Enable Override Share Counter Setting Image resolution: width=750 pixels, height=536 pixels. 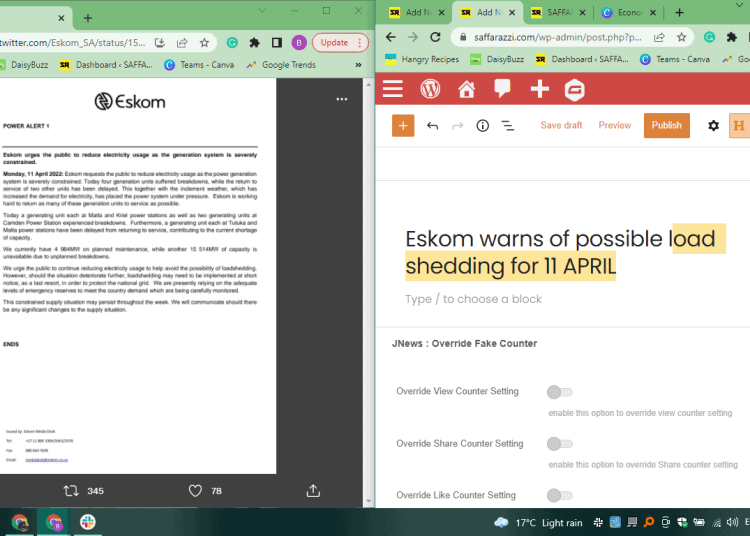tap(560, 444)
